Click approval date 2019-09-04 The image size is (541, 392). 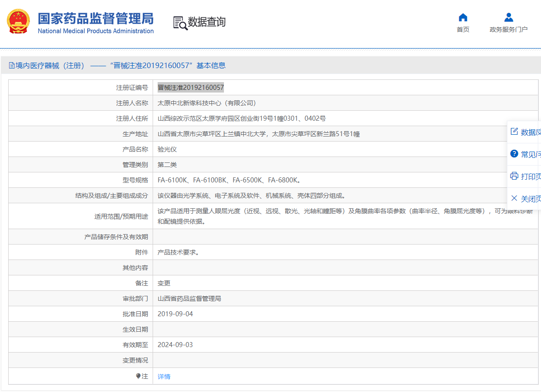coord(175,314)
